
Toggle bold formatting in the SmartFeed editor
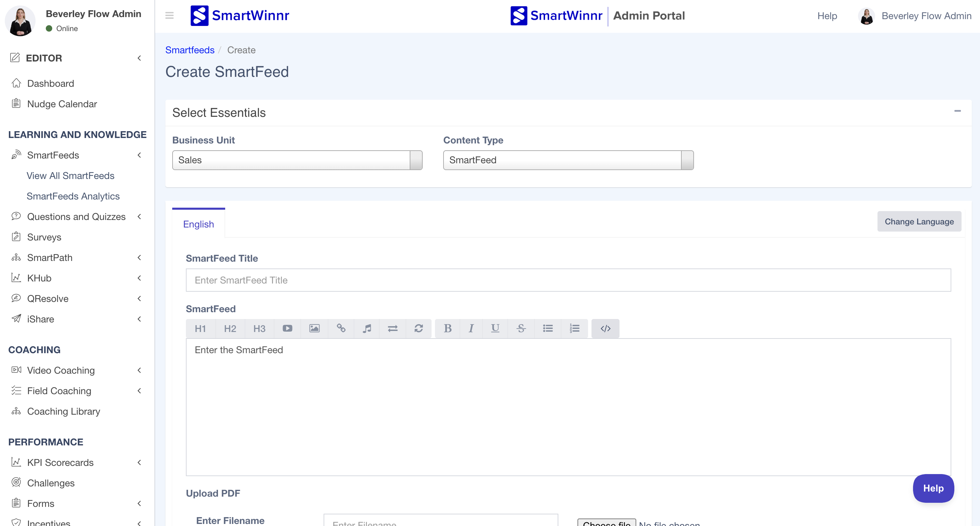pyautogui.click(x=447, y=328)
